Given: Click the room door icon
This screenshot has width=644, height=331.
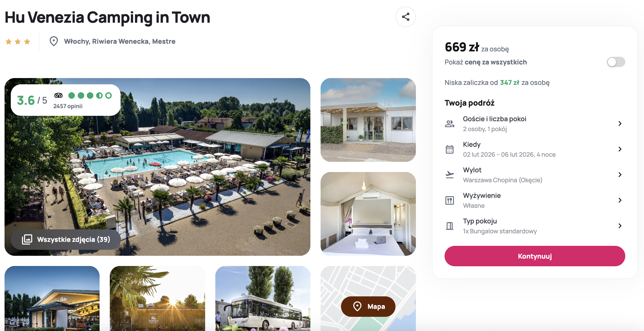Looking at the screenshot, I should (x=450, y=226).
